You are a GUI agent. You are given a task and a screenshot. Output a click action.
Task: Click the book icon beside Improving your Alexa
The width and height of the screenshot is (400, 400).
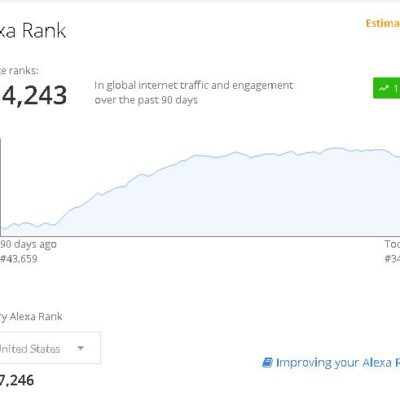[x=267, y=362]
